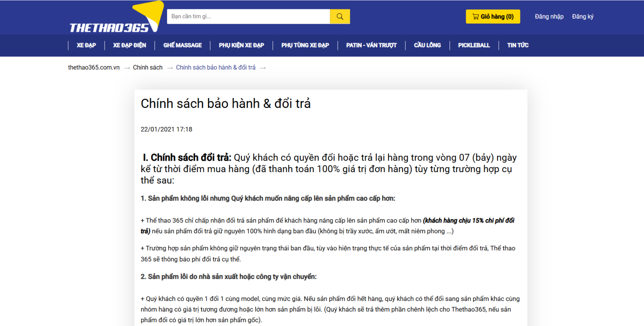The height and width of the screenshot is (326, 644).
Task: Click in the search box 'Bạn cần tìm gì...'
Action: pyautogui.click(x=248, y=17)
